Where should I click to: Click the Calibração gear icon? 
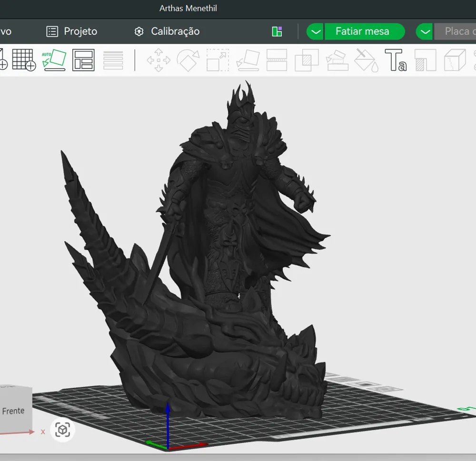coord(139,31)
